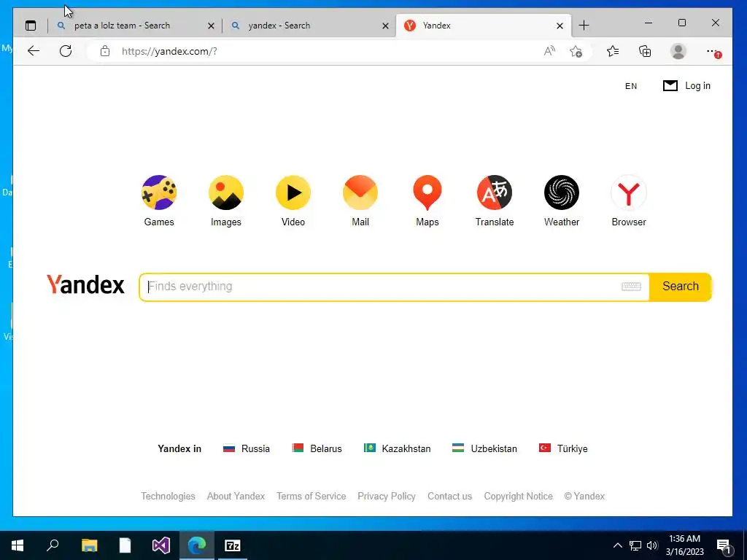The height and width of the screenshot is (560, 747).
Task: Open the network icon in system tray
Action: click(635, 545)
